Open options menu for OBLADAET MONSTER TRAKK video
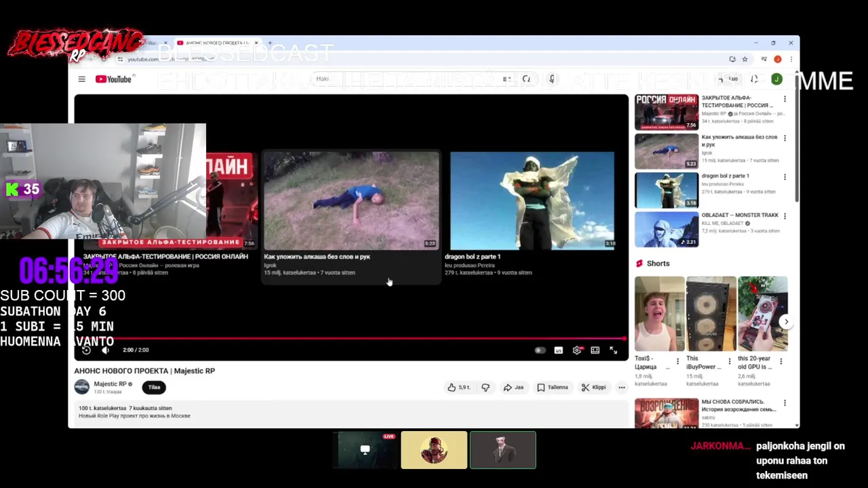Screen dimensions: 868x488 785,216
